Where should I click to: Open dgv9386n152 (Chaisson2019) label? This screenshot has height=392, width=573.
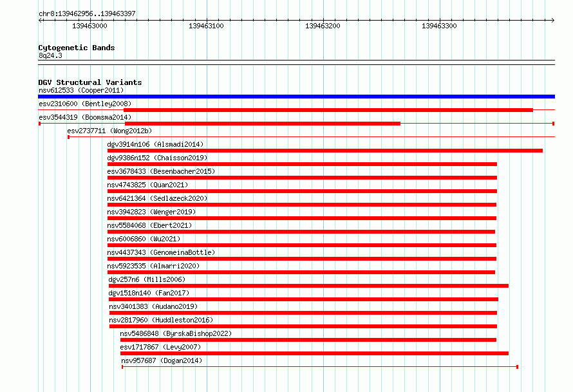[x=157, y=158]
